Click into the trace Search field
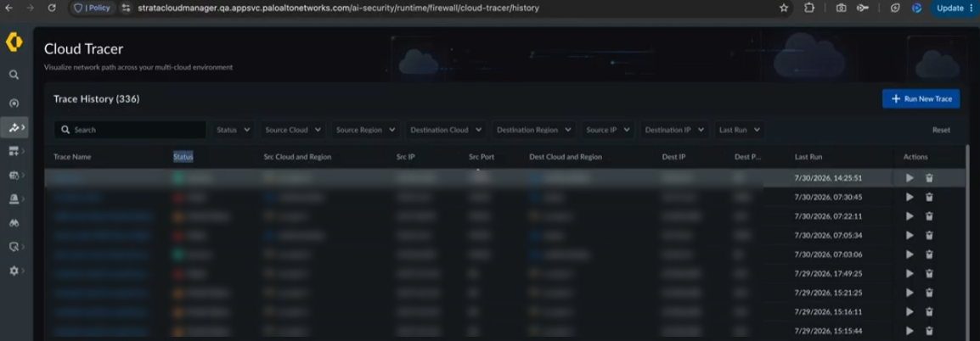 coord(130,130)
